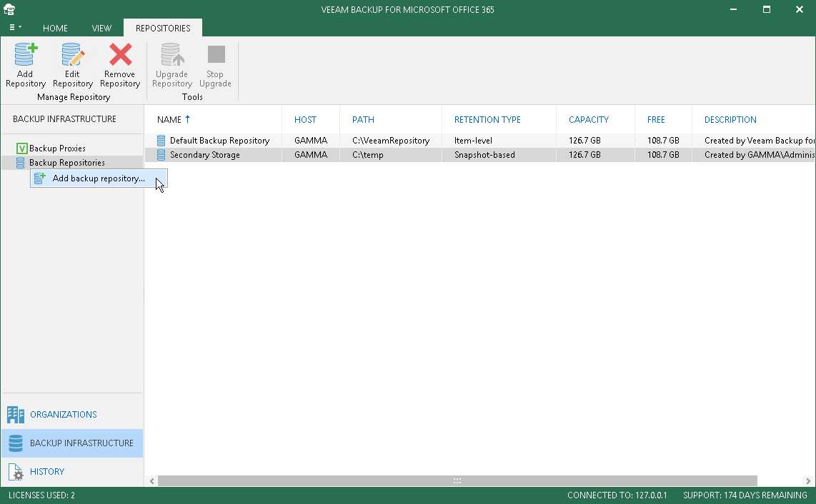This screenshot has height=504, width=816.
Task: Sort by the CAPACITY column header
Action: coord(589,120)
